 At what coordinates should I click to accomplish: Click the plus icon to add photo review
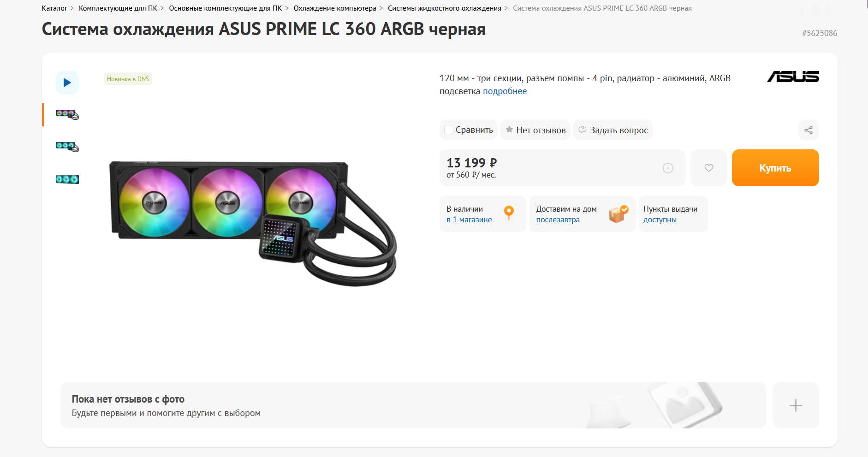[796, 405]
